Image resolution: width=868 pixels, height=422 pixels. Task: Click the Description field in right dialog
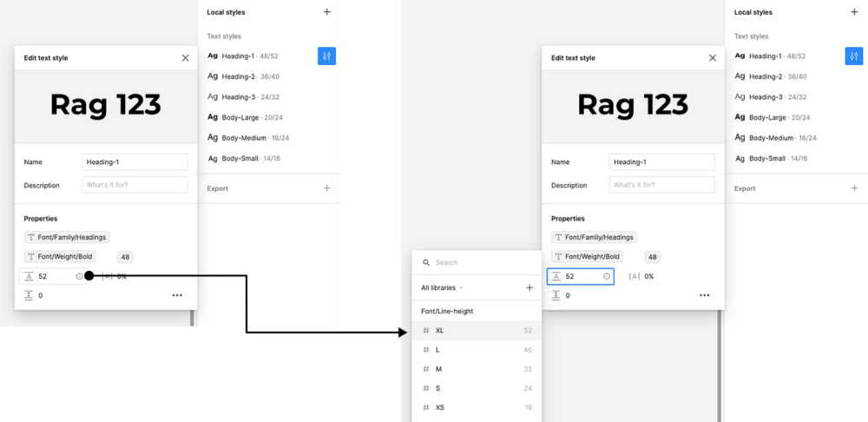pyautogui.click(x=662, y=185)
